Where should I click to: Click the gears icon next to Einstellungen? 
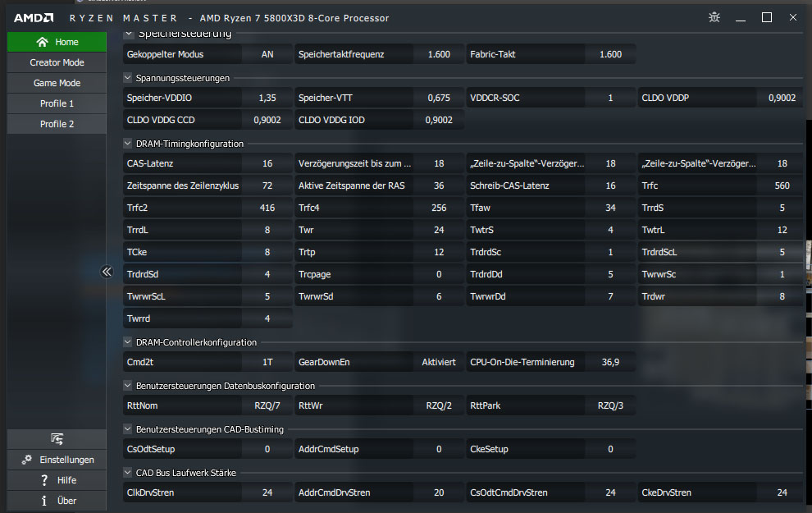click(x=26, y=460)
